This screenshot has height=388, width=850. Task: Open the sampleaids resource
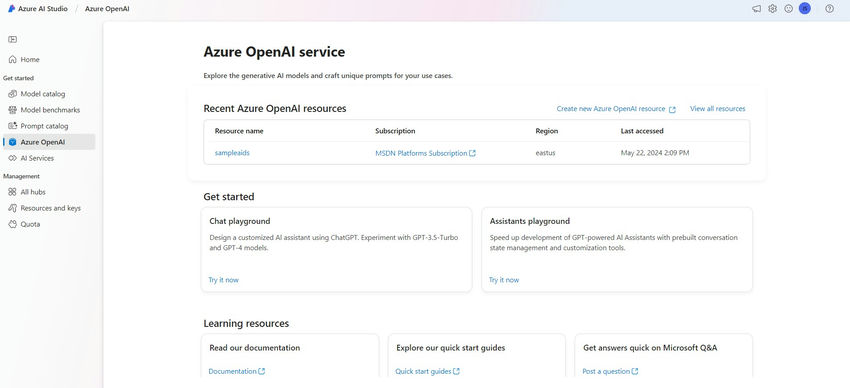232,153
